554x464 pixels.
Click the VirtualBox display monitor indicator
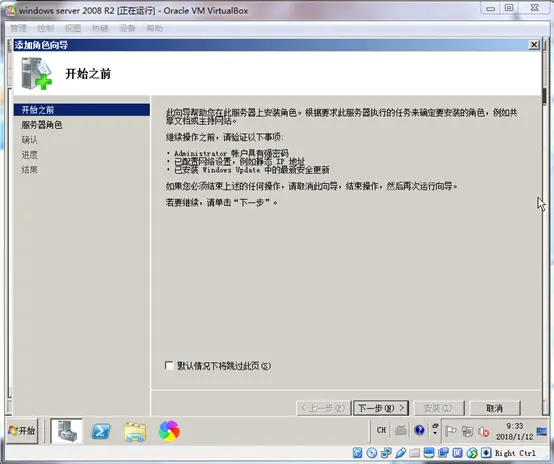pos(429,453)
